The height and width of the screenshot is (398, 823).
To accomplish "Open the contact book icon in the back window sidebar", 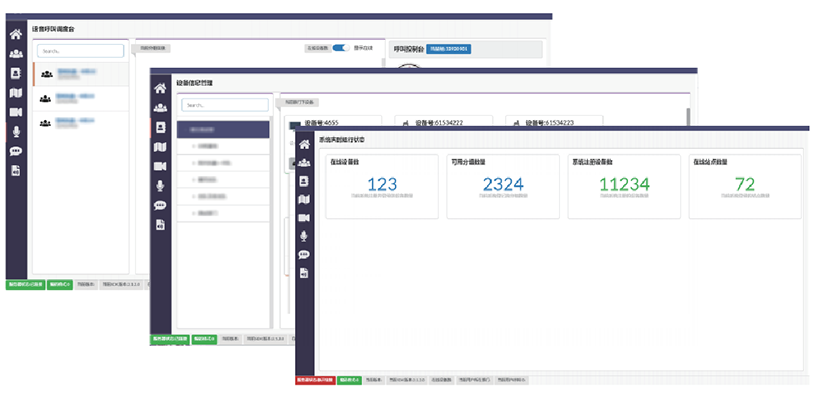I will 16,73.
